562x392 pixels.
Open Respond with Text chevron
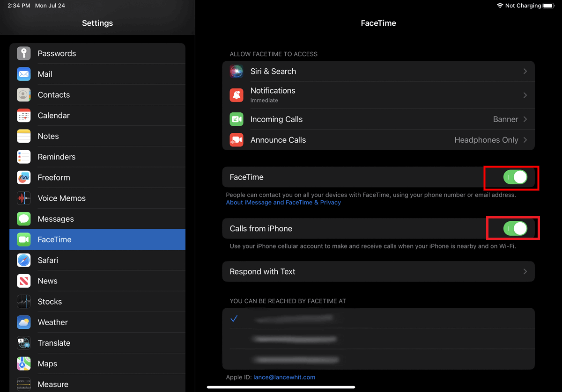[525, 271]
